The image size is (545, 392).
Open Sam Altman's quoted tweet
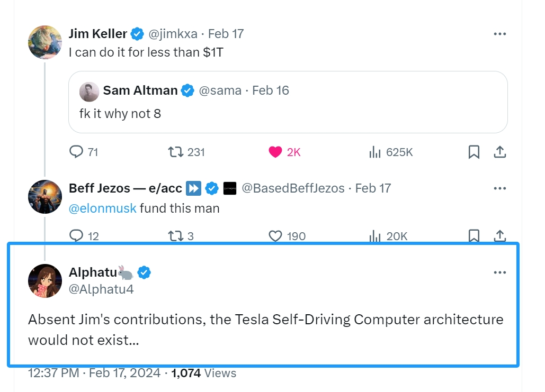288,113
